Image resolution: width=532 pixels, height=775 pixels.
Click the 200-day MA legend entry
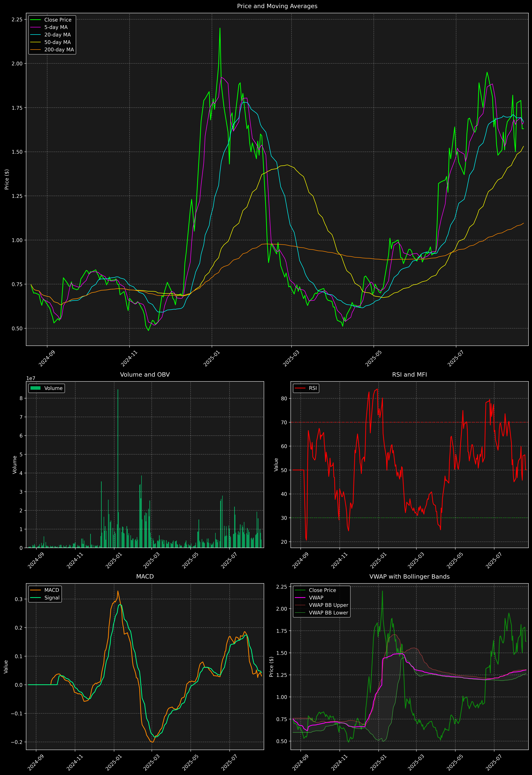click(59, 50)
